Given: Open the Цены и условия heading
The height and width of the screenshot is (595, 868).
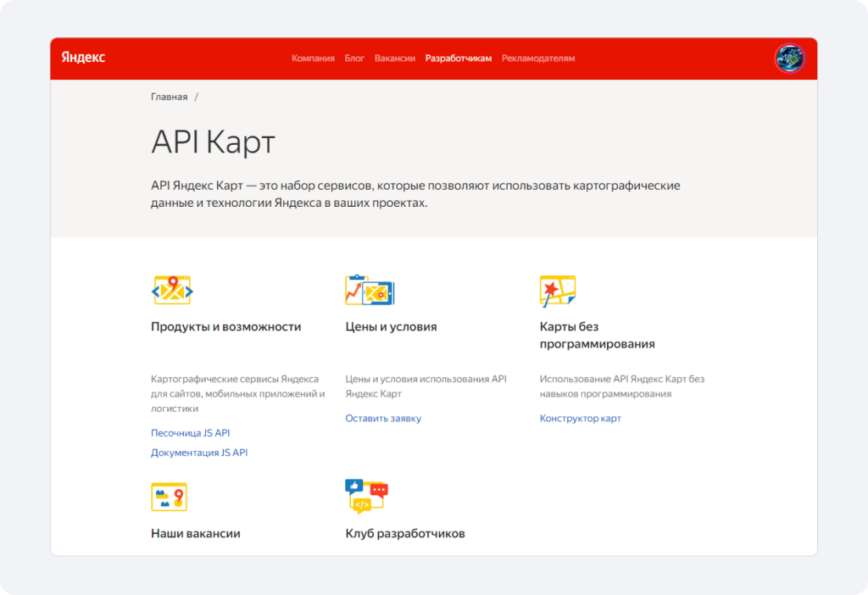Looking at the screenshot, I should point(391,326).
